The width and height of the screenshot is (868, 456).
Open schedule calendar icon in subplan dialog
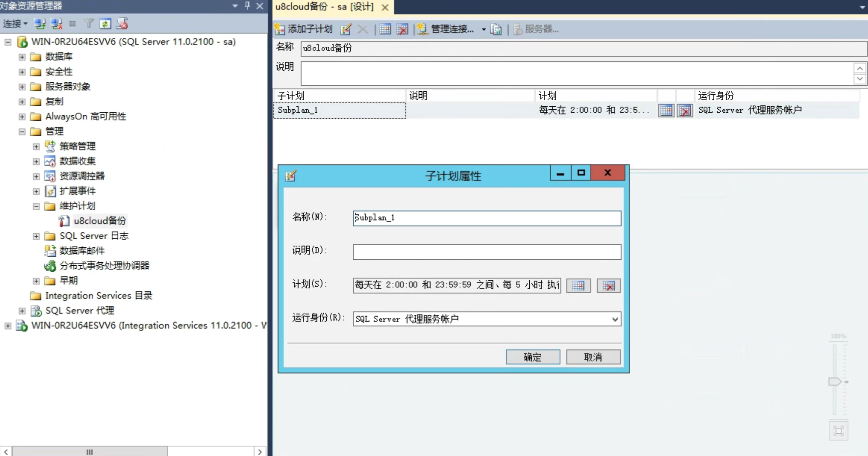[x=578, y=285]
